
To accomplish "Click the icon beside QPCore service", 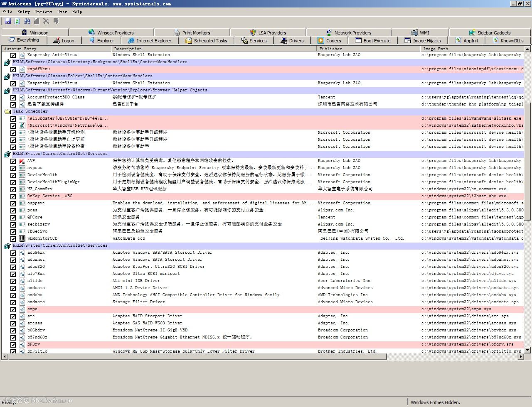I will (22, 217).
